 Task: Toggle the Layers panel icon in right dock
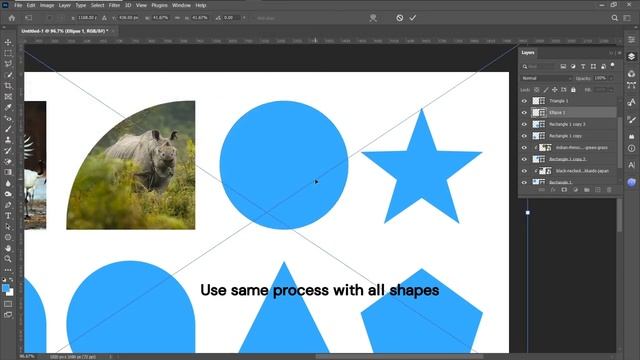pos(631,56)
